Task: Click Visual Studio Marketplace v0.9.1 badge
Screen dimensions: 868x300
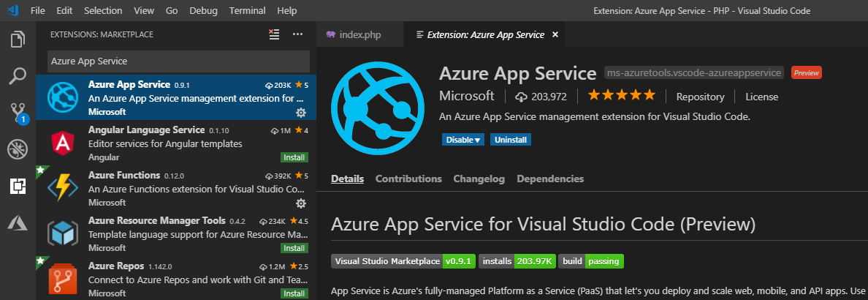Action: (403, 261)
